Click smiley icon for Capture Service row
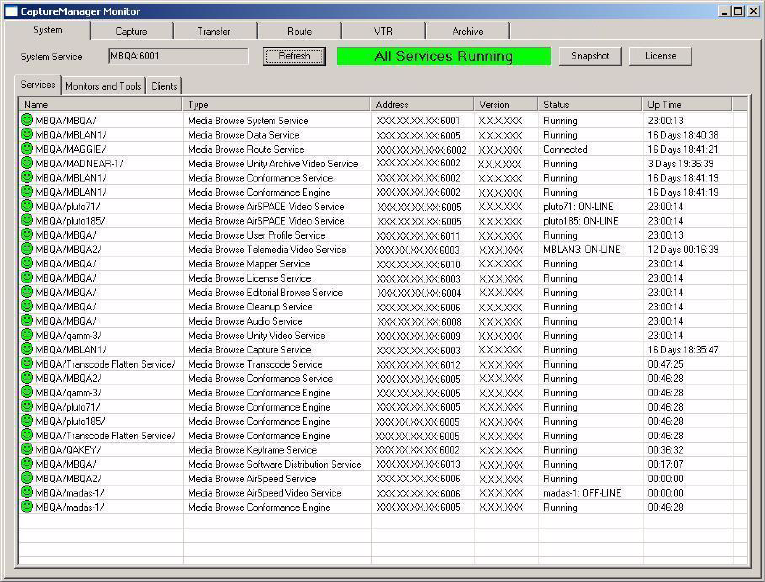 (27, 348)
